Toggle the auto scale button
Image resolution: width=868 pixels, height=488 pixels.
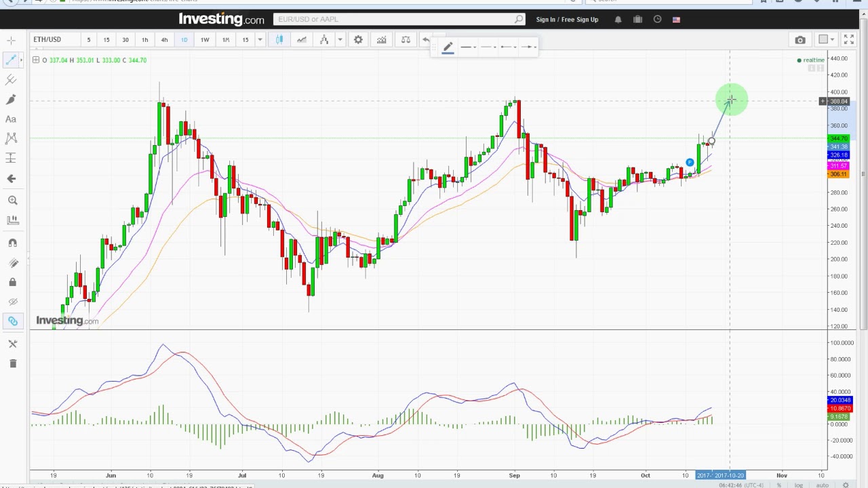click(822, 485)
